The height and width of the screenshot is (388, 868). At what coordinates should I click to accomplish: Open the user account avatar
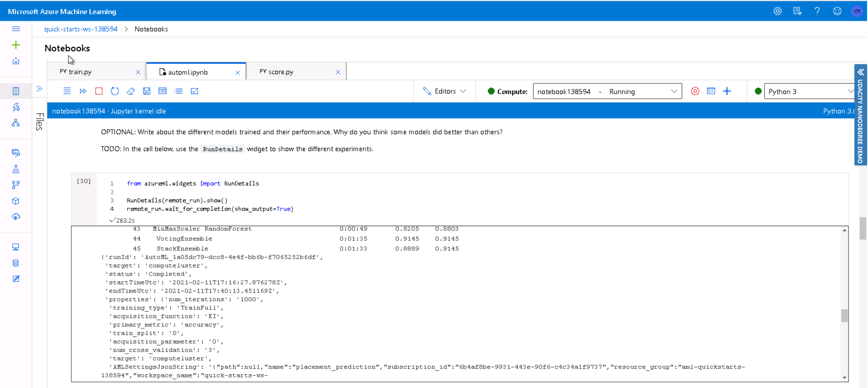[857, 11]
